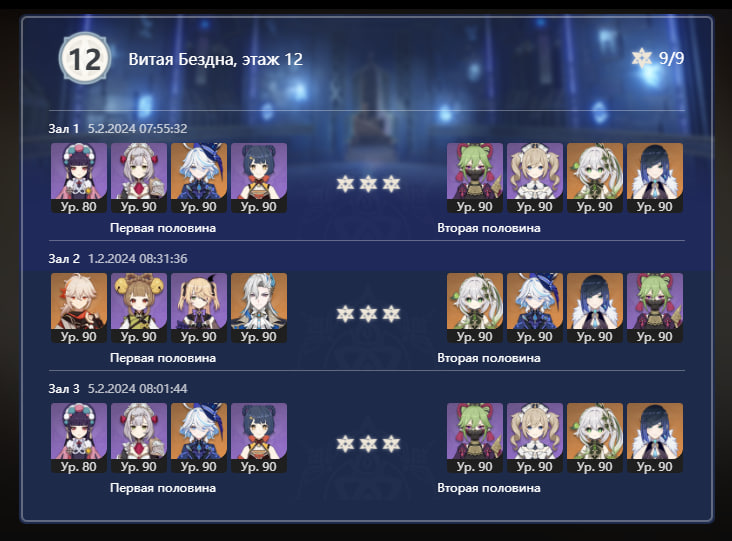Select Kuki Shinobu portrait in Зал 1 second half

click(x=475, y=178)
